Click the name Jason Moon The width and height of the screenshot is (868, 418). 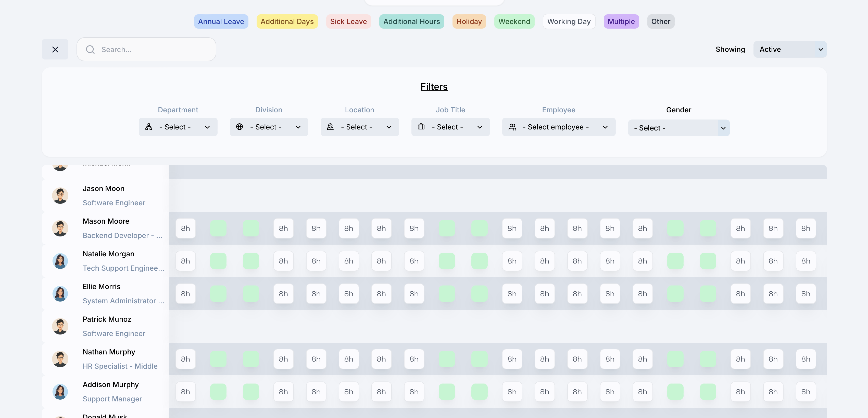point(104,188)
